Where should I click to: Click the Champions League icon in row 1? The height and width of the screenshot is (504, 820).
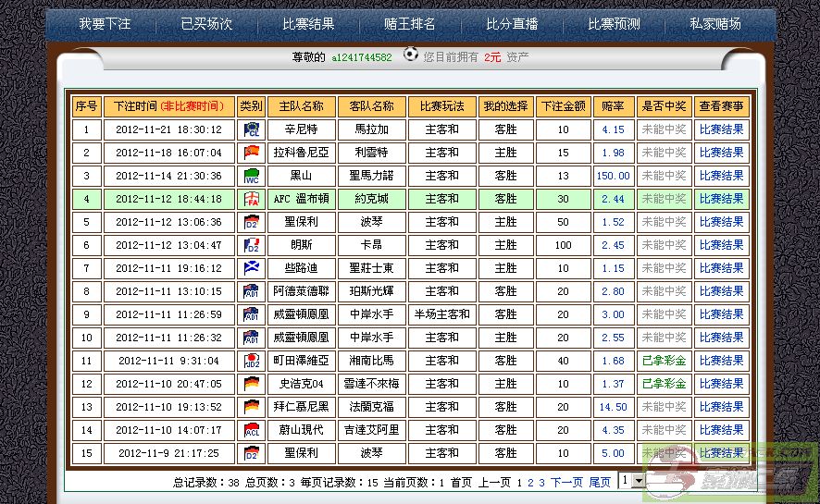251,129
